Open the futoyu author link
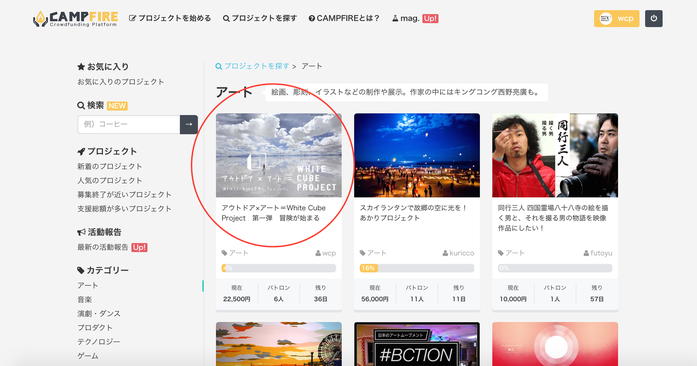The height and width of the screenshot is (366, 697). [x=598, y=253]
